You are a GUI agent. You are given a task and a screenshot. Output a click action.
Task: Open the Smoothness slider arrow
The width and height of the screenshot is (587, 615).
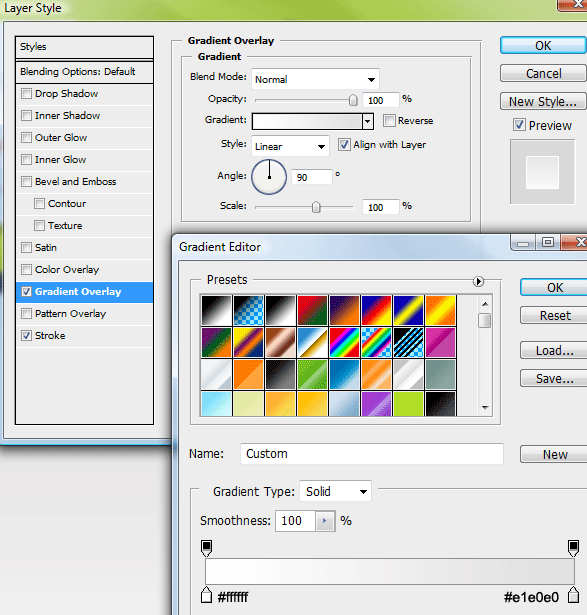pyautogui.click(x=325, y=521)
